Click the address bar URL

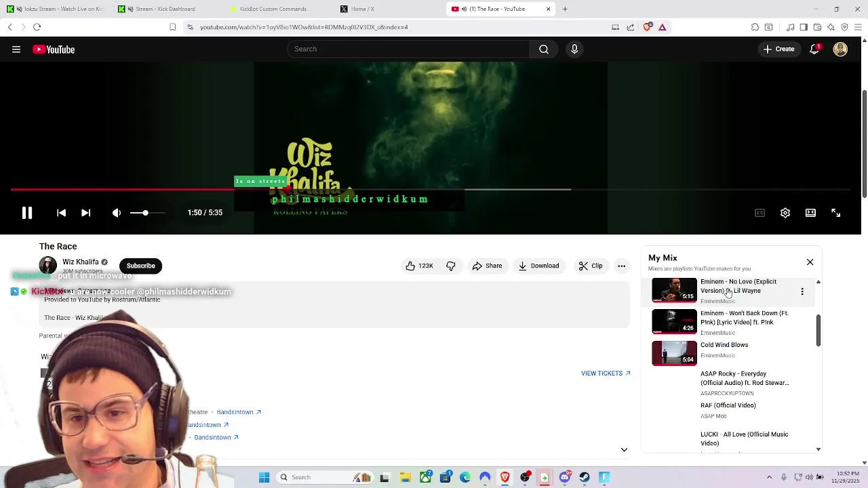click(x=304, y=27)
